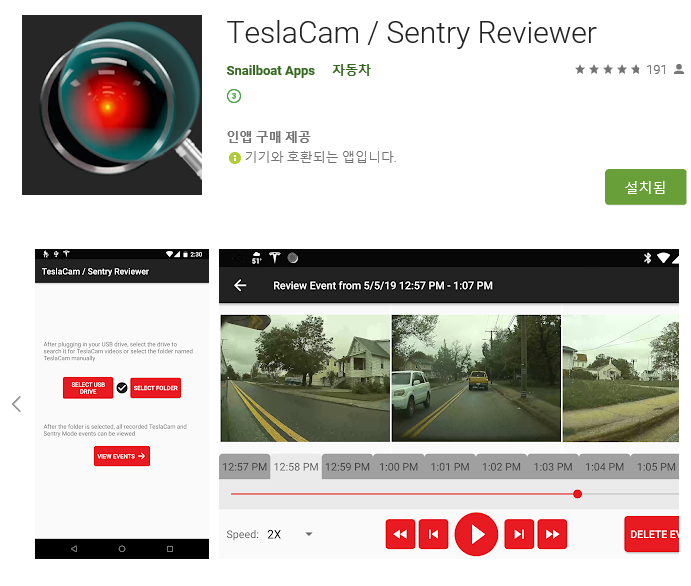Click the rewind playback button

tap(400, 534)
